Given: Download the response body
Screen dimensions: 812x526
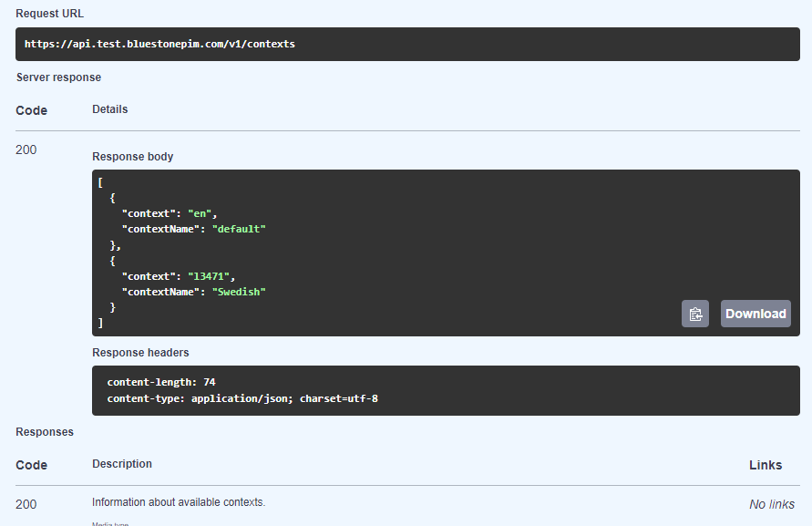Looking at the screenshot, I should [x=755, y=314].
